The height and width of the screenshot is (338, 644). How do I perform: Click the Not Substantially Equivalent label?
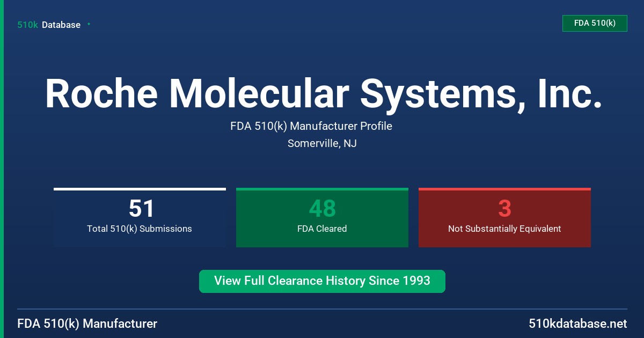coord(504,229)
